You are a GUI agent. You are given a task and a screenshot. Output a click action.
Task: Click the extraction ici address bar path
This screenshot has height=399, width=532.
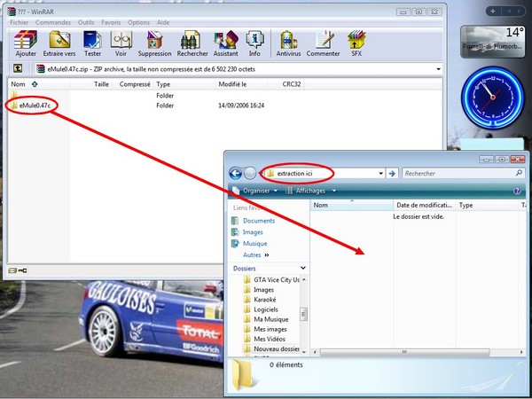[x=294, y=174]
